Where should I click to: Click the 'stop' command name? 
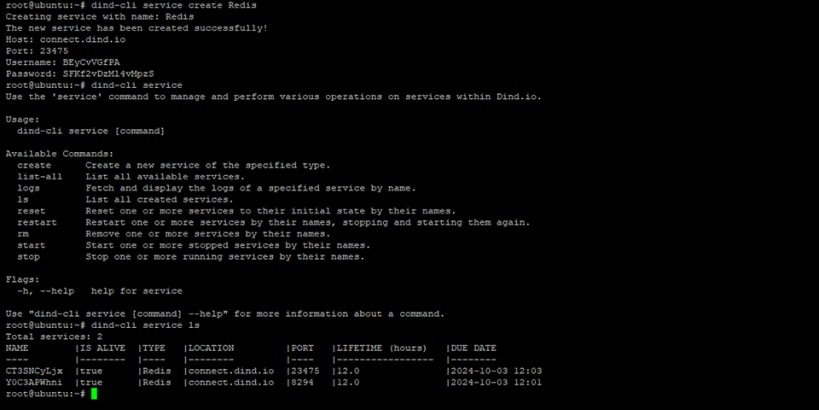tap(28, 256)
